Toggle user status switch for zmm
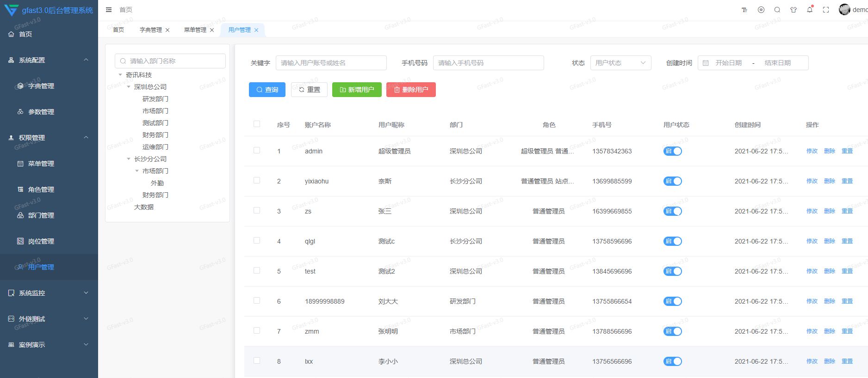The height and width of the screenshot is (378, 868). click(x=673, y=331)
